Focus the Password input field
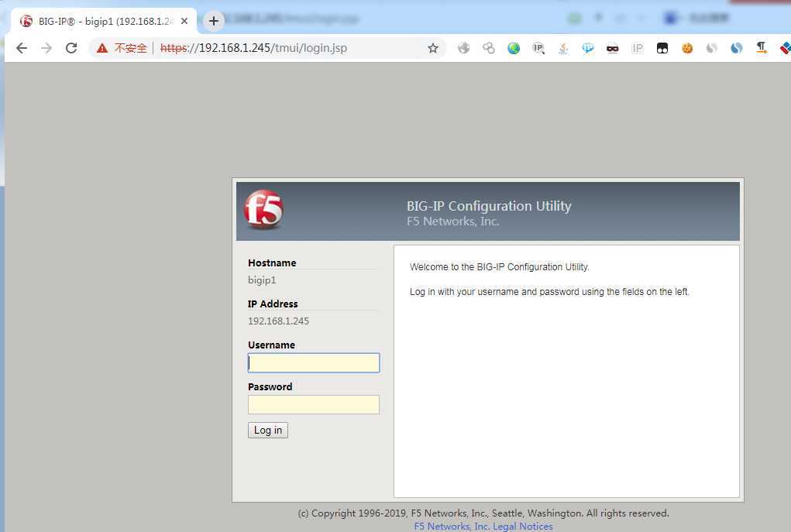The height and width of the screenshot is (532, 791). 314,404
